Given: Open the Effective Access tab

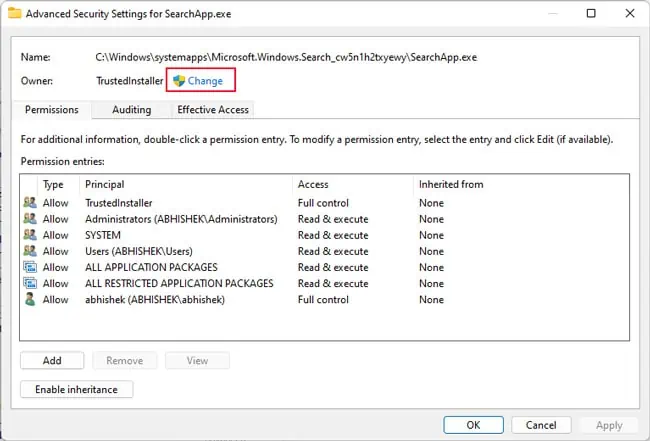Looking at the screenshot, I should pos(213,110).
